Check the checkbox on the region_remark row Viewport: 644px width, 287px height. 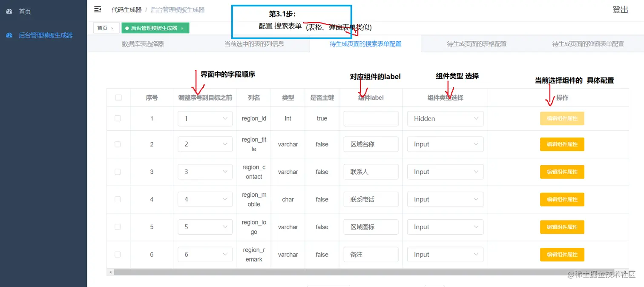click(118, 254)
